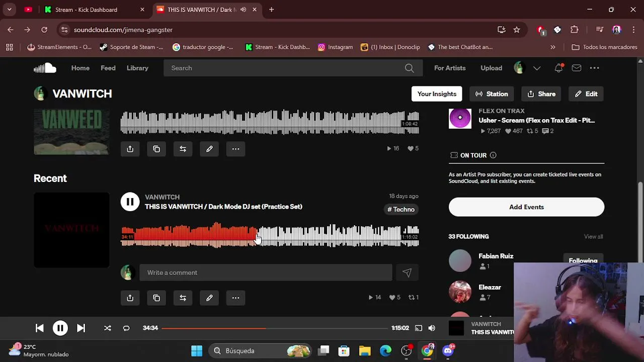Repost the VANWEED track
The image size is (644, 362).
pos(183,149)
